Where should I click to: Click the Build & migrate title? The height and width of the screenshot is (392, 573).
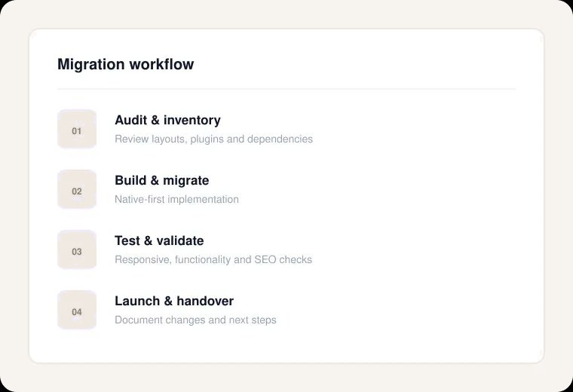click(x=162, y=180)
